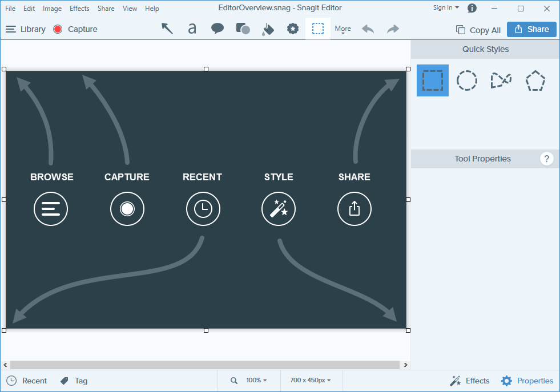Viewport: 560px width, 392px height.
Task: Choose elliptical selection quick style
Action: (467, 80)
